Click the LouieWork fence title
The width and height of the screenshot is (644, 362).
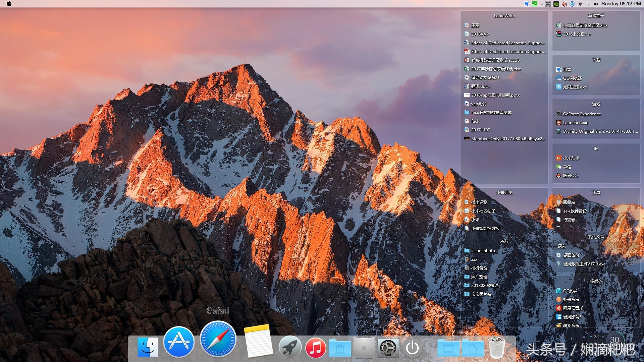[x=504, y=16]
